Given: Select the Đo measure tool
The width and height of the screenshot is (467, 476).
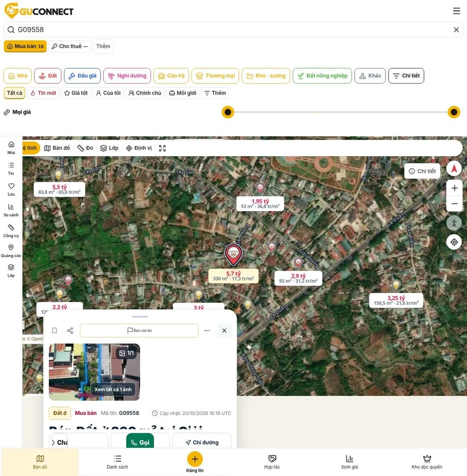Looking at the screenshot, I should (85, 148).
